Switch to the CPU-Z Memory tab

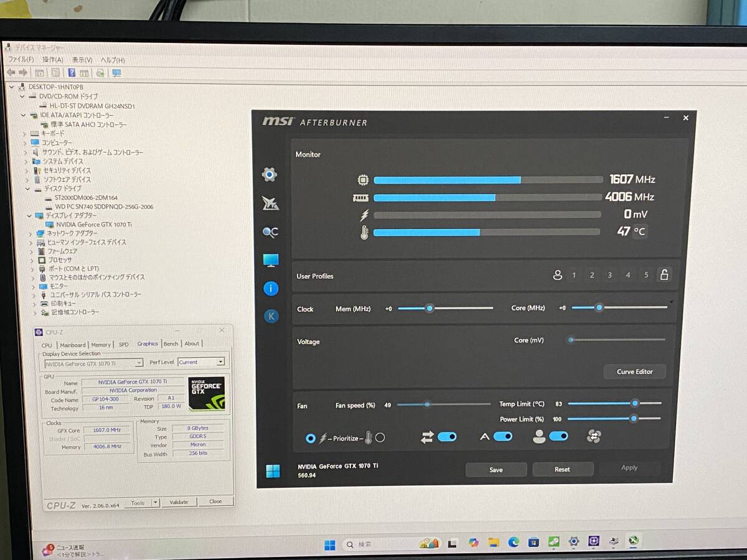pyautogui.click(x=101, y=345)
